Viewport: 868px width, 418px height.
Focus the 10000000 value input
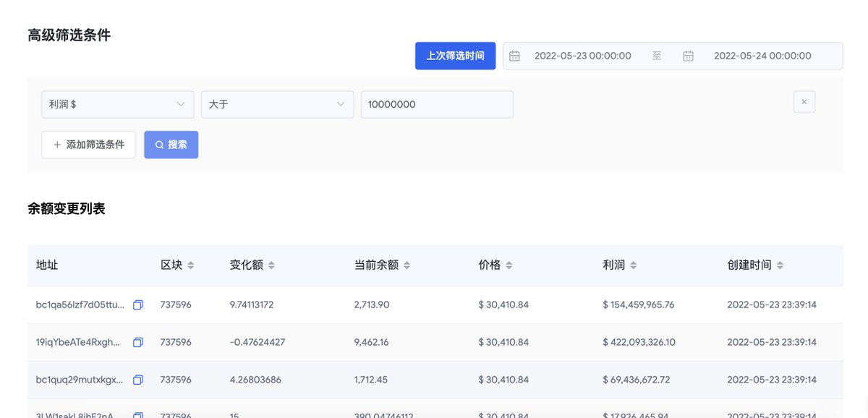tap(438, 104)
